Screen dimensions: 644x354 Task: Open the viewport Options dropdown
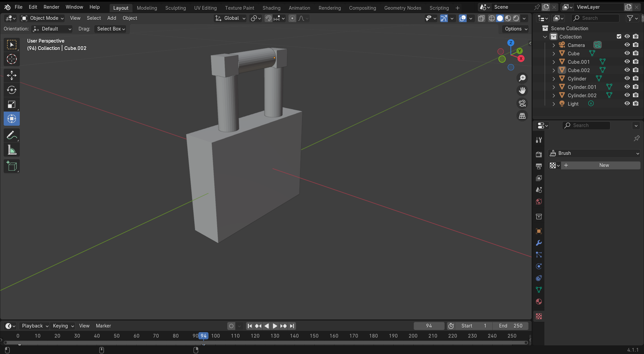click(516, 29)
